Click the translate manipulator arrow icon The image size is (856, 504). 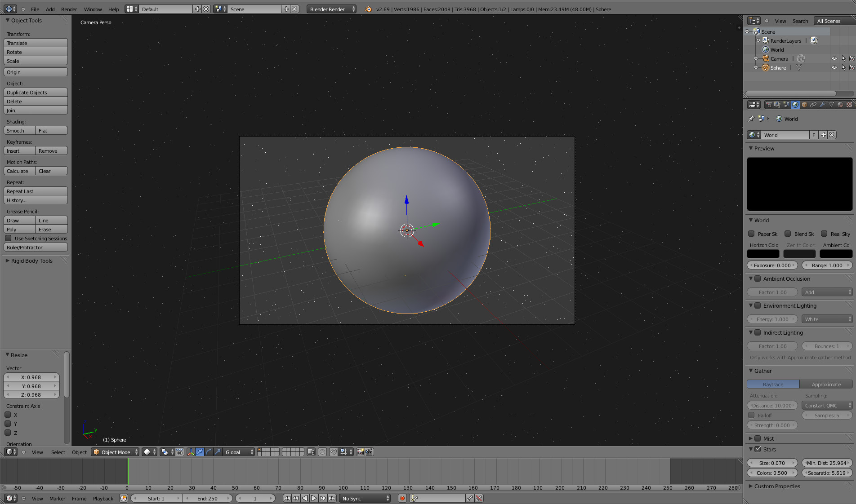click(200, 452)
